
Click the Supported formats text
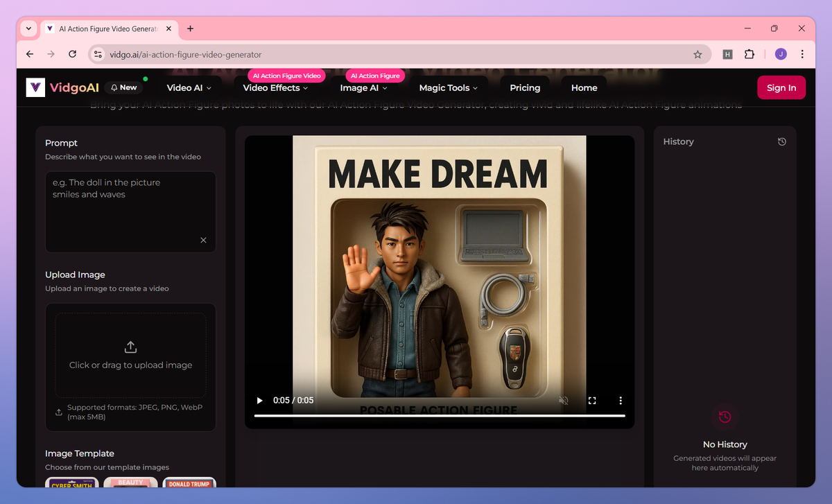(x=135, y=412)
